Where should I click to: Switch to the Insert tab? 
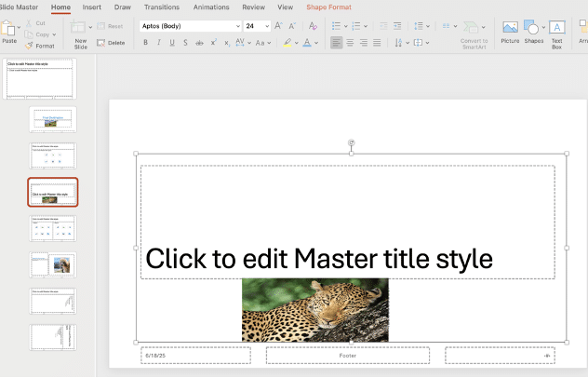click(x=92, y=7)
